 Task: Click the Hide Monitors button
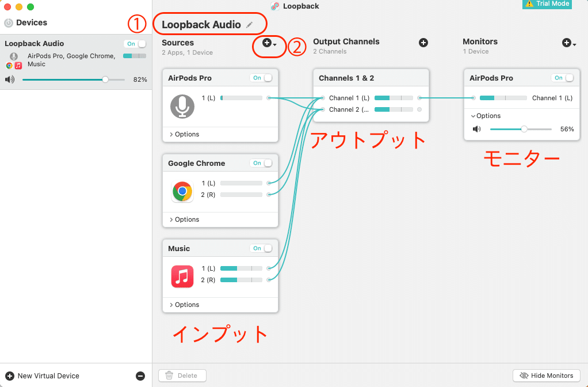coord(547,375)
